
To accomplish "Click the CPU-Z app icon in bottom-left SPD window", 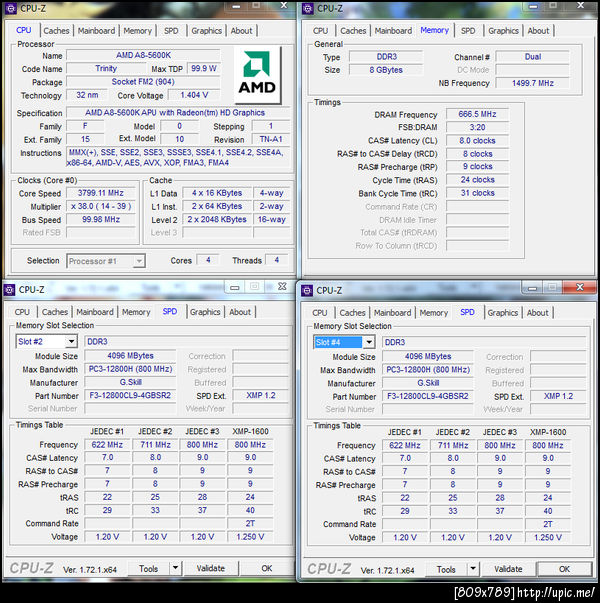I will click(9, 290).
